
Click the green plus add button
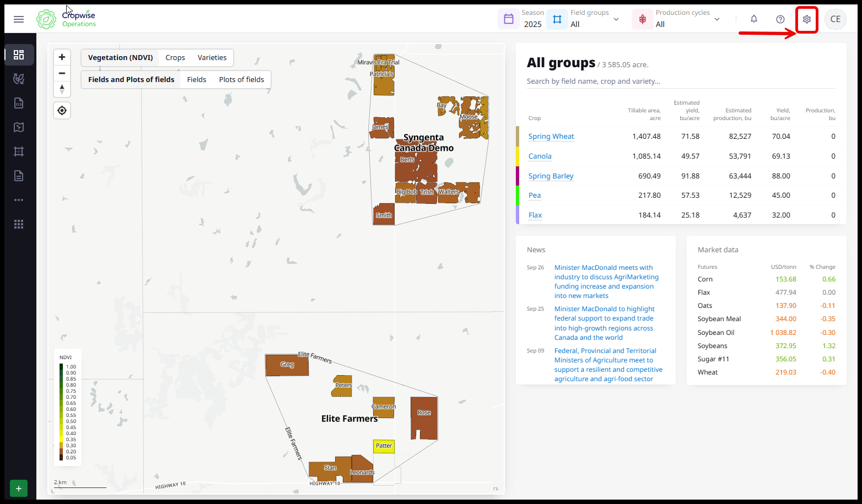(x=19, y=489)
